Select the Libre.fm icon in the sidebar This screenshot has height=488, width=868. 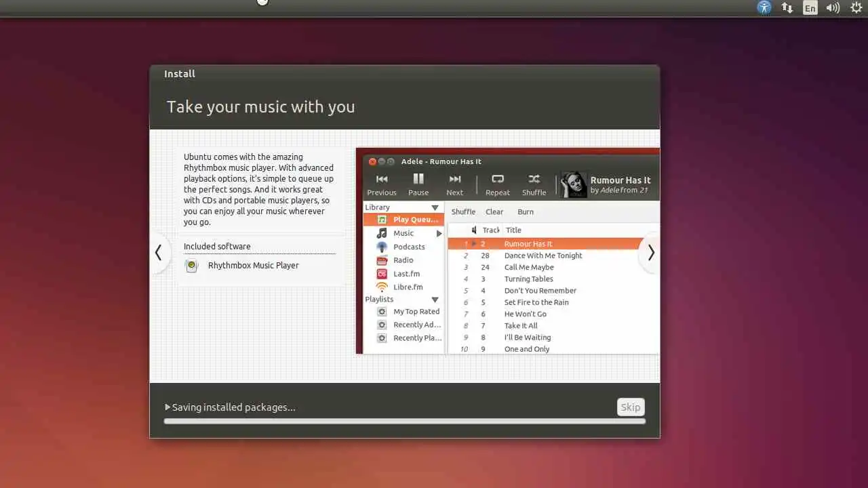pyautogui.click(x=382, y=287)
